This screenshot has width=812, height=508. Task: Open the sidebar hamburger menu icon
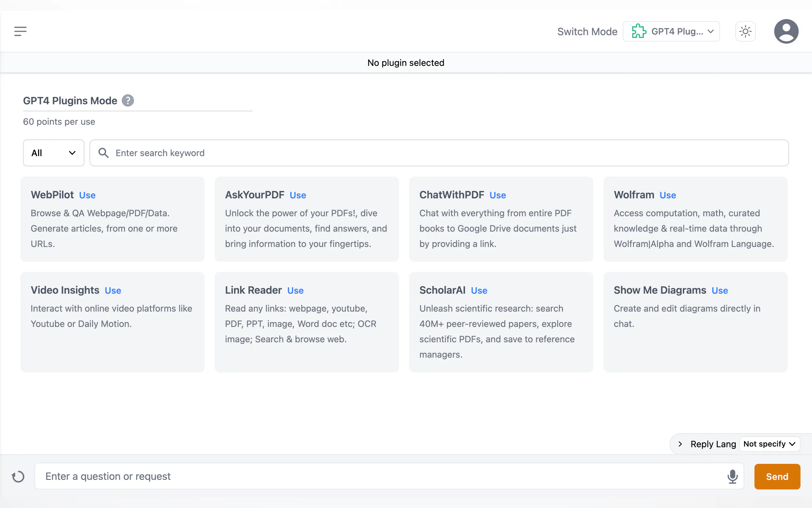coord(20,31)
